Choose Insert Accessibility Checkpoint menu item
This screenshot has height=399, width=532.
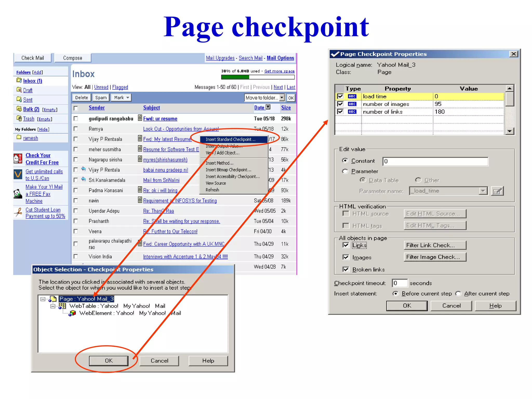coord(234,177)
